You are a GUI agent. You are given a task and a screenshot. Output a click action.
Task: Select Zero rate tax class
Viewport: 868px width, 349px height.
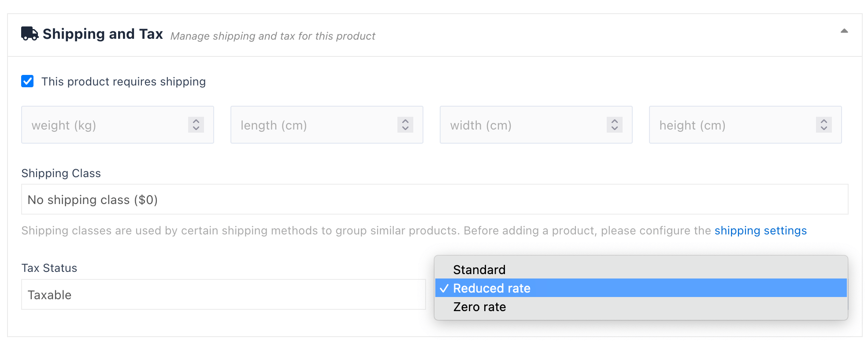479,307
